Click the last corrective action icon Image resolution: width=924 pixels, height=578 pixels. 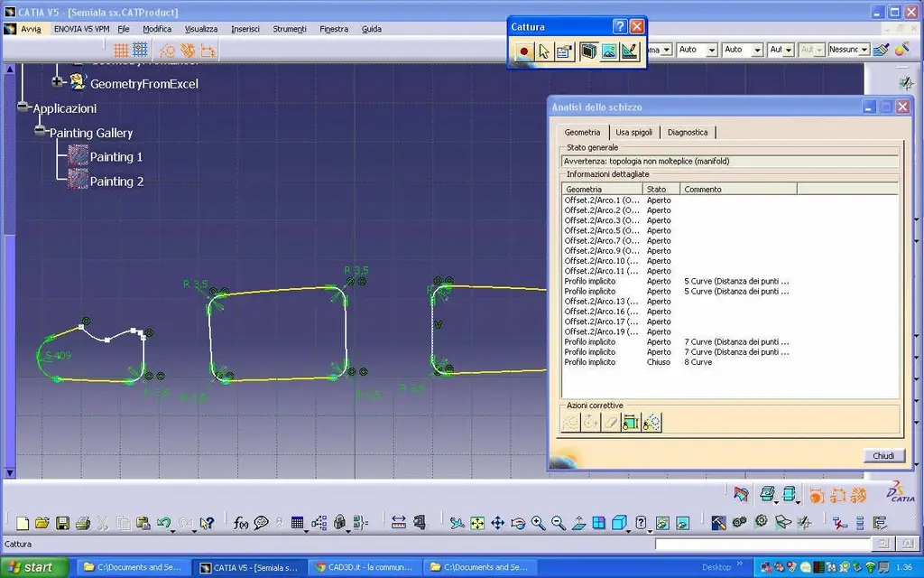coord(651,423)
